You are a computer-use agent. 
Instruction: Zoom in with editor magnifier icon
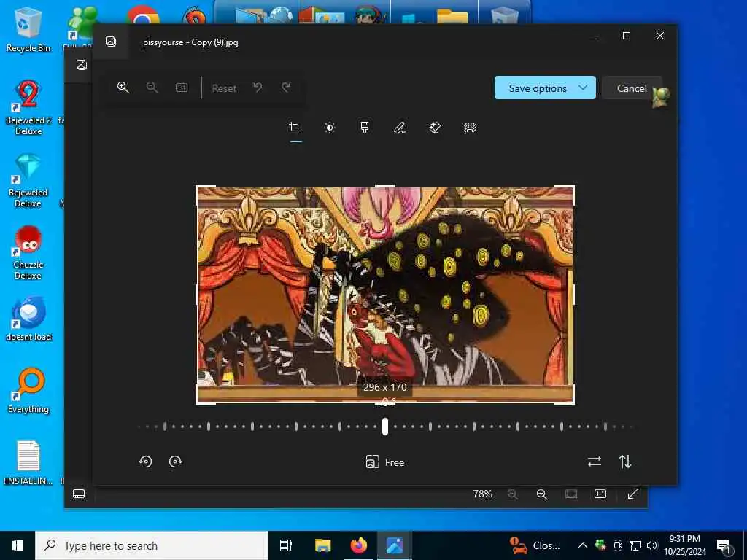123,87
